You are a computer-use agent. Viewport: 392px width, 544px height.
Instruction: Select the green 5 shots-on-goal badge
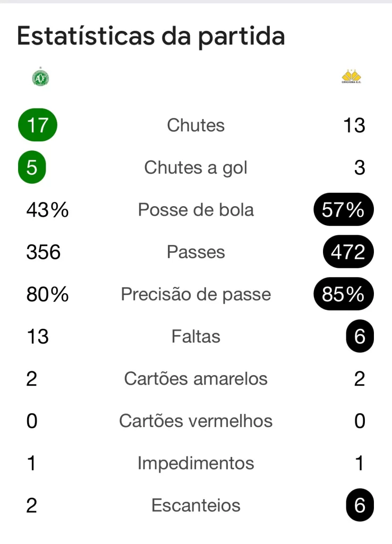click(x=32, y=167)
